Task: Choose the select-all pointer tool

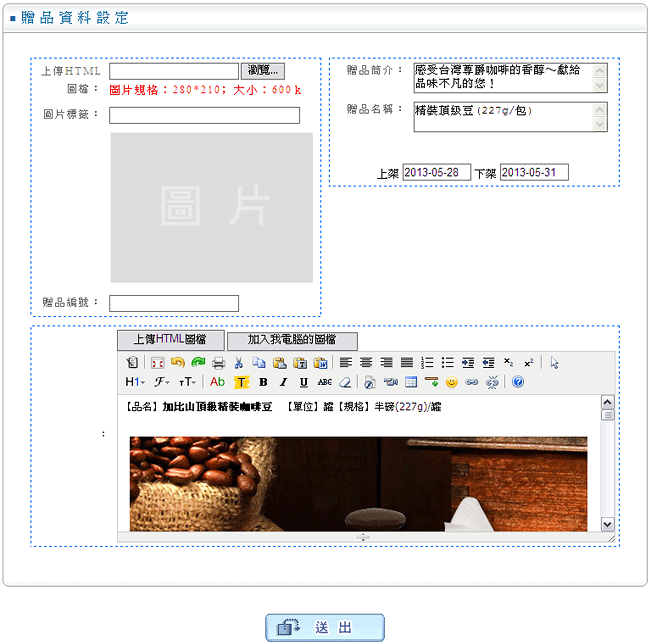Action: pos(555,363)
